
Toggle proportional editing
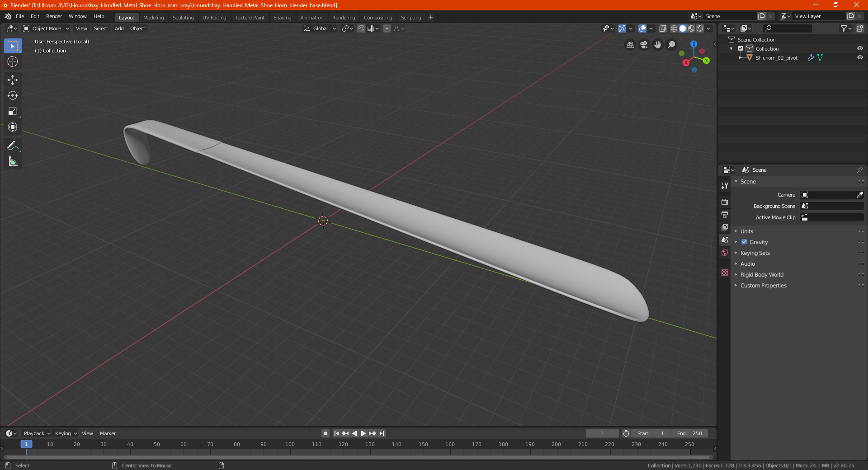click(x=387, y=28)
